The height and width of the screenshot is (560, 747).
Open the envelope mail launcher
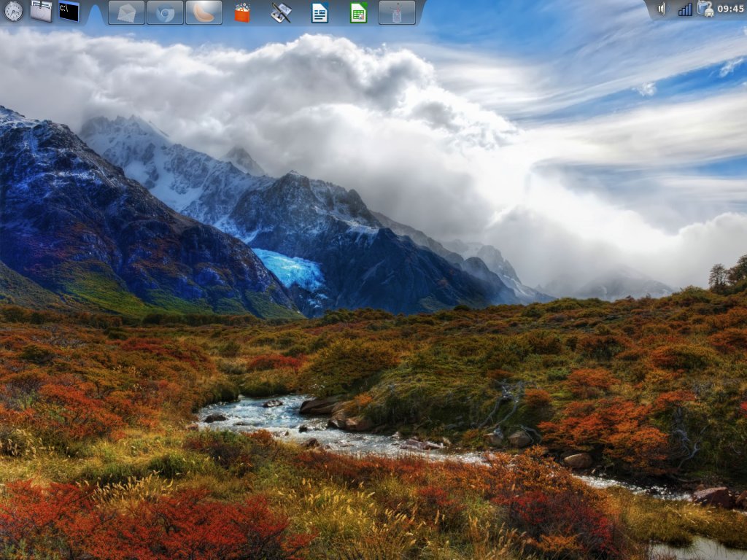click(x=126, y=12)
